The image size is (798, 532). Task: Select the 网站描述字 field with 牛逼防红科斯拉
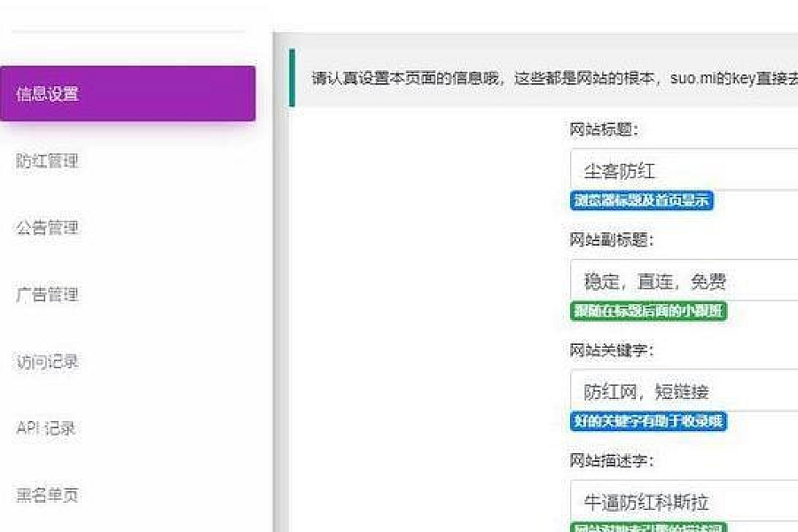(683, 502)
